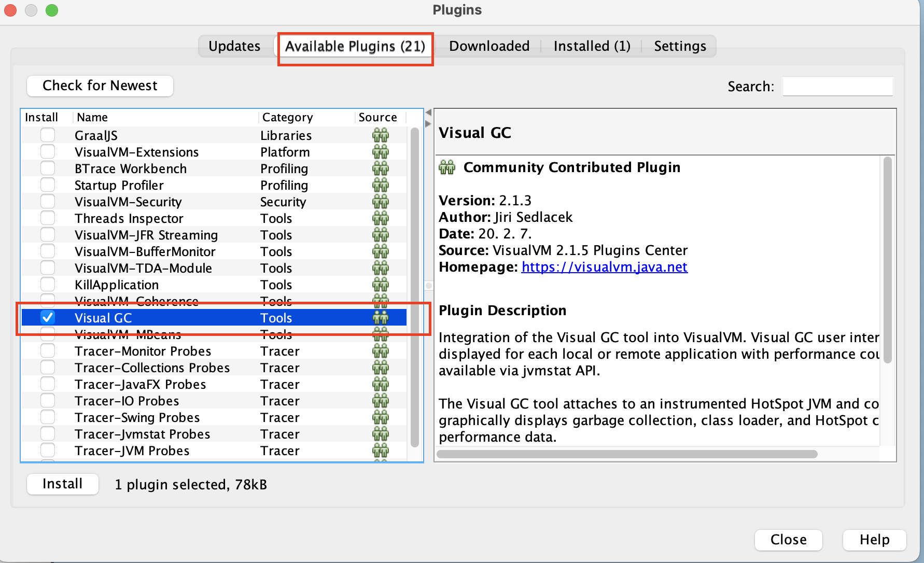Check the VisualVM-Extensions install checkbox

[x=48, y=152]
